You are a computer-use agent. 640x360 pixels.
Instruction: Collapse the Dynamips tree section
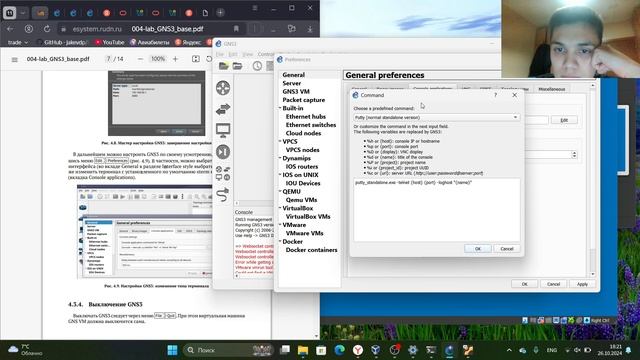[x=280, y=158]
